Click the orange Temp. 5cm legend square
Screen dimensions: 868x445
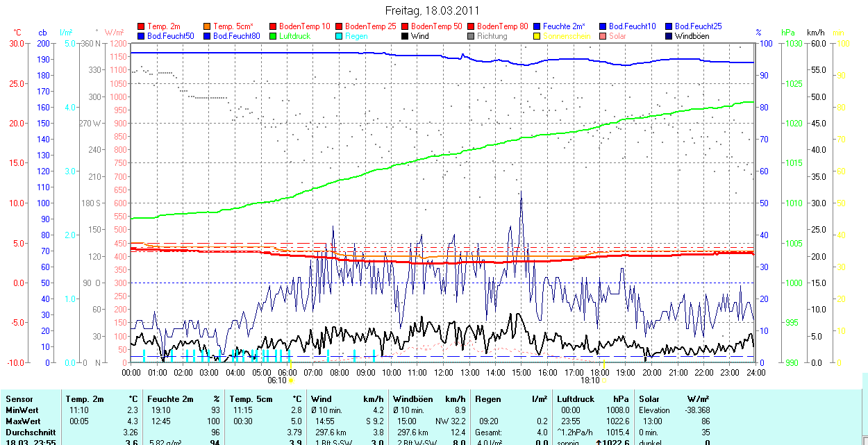208,26
